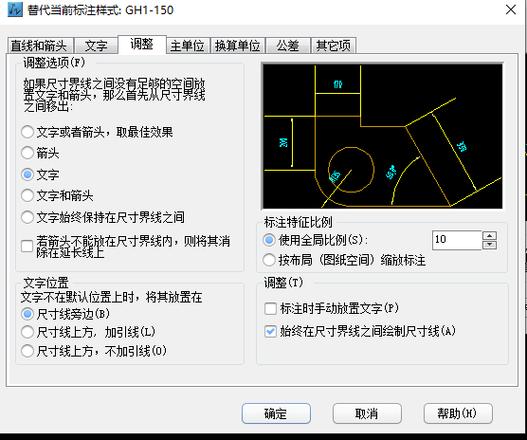This screenshot has width=527, height=440.
Task: Confirm with the 确定 button
Action: click(276, 413)
